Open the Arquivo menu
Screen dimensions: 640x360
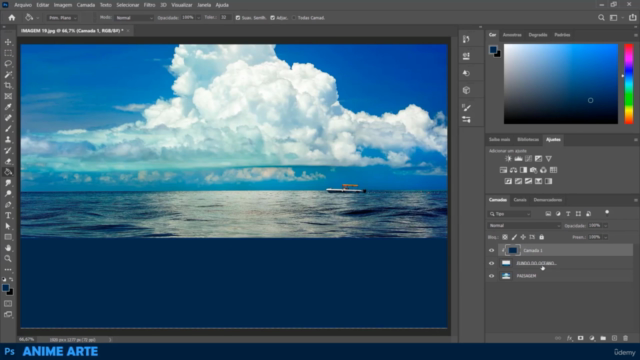coord(23,5)
